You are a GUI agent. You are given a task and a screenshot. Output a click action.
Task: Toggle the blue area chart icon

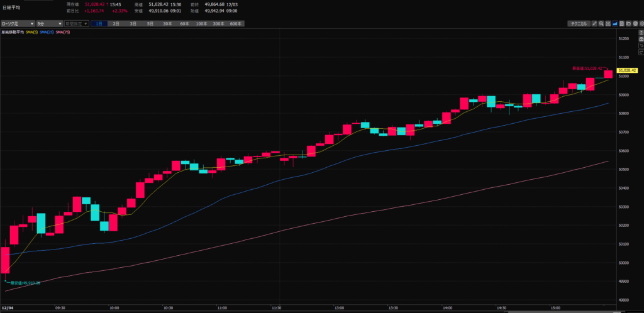[614, 23]
